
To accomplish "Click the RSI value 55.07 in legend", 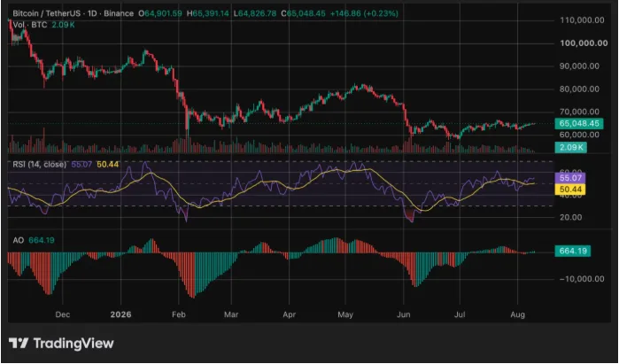I will coord(82,164).
